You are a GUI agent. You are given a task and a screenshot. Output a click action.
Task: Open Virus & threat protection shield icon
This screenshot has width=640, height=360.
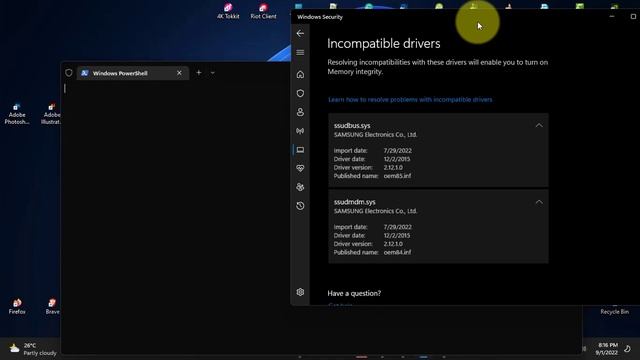[300, 93]
